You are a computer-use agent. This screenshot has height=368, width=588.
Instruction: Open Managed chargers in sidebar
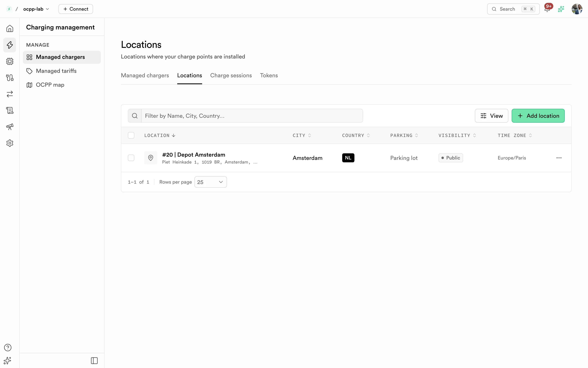[62, 57]
